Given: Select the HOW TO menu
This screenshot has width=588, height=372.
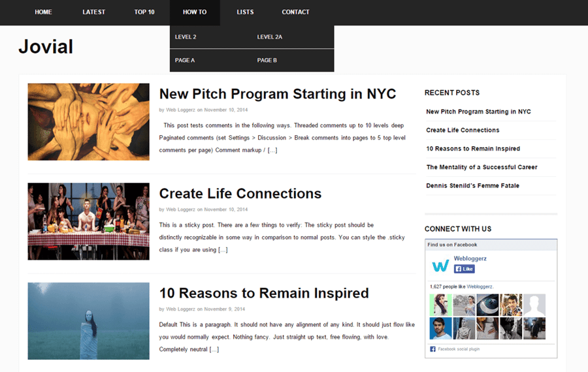Looking at the screenshot, I should 195,12.
